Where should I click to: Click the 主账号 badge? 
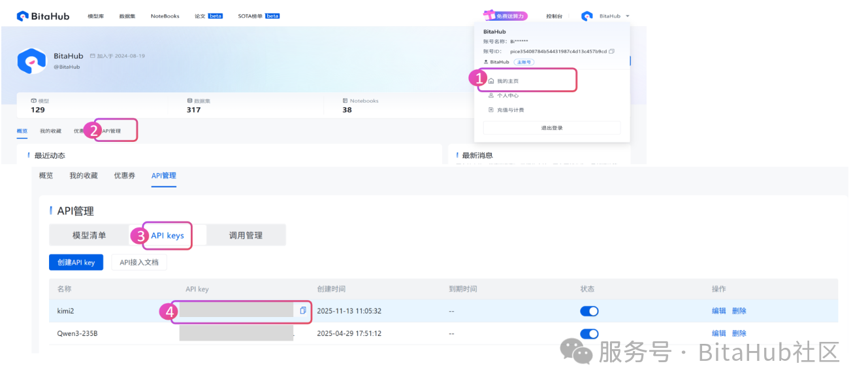pyautogui.click(x=524, y=62)
